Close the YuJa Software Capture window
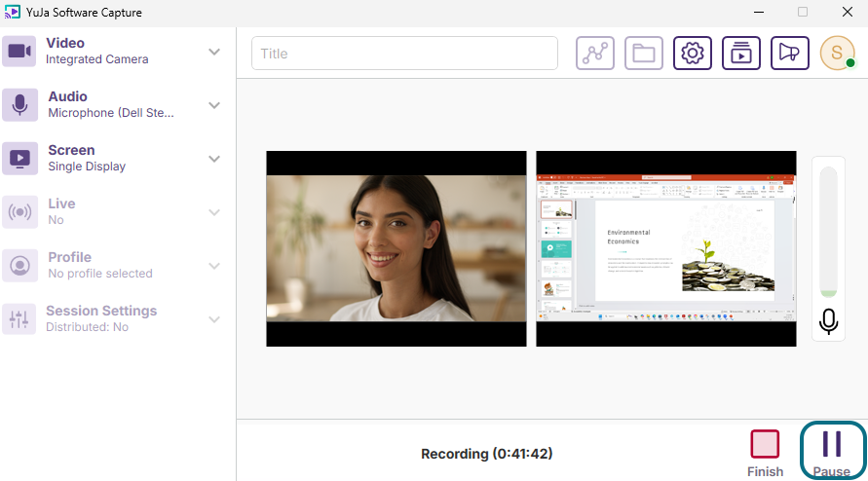Image resolution: width=868 pixels, height=481 pixels. [847, 12]
